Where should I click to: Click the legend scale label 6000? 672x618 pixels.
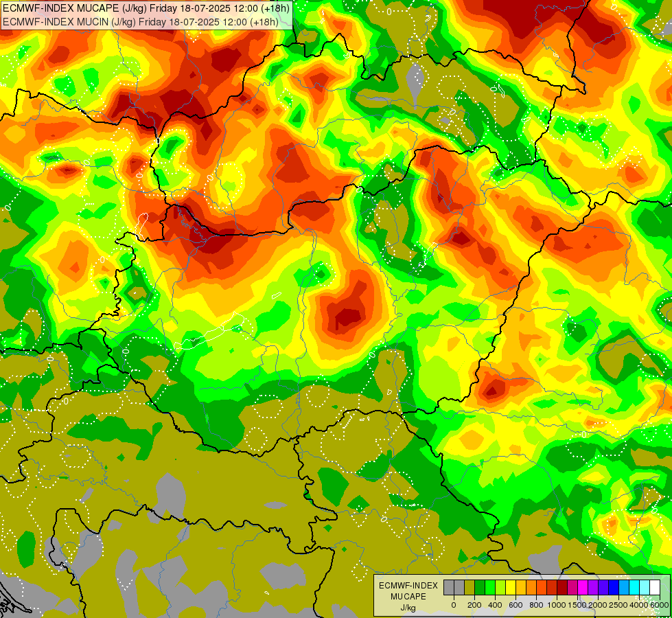(x=660, y=605)
